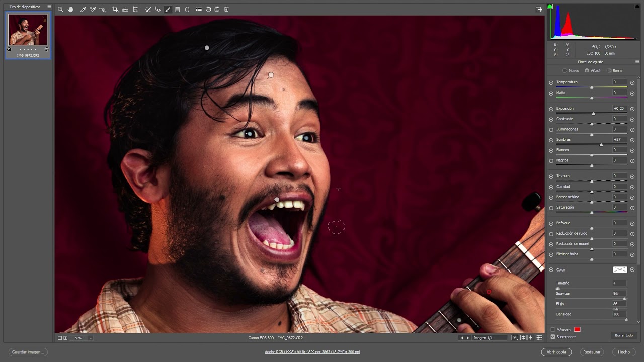Open the before/after Y view menu
Viewport: 644px width, 362px height.
pyautogui.click(x=515, y=338)
